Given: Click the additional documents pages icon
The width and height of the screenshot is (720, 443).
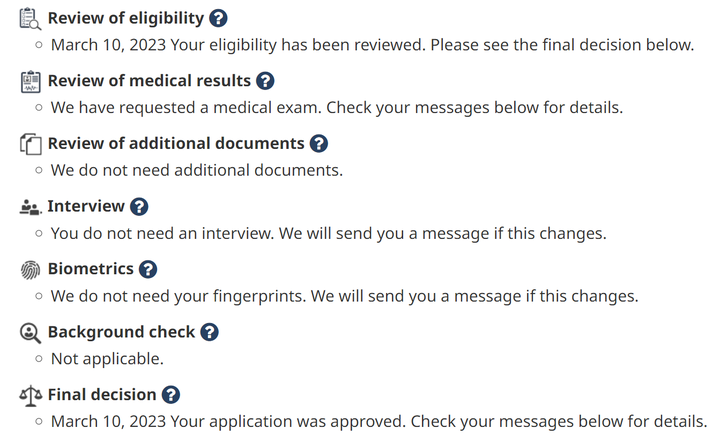Looking at the screenshot, I should point(31,144).
